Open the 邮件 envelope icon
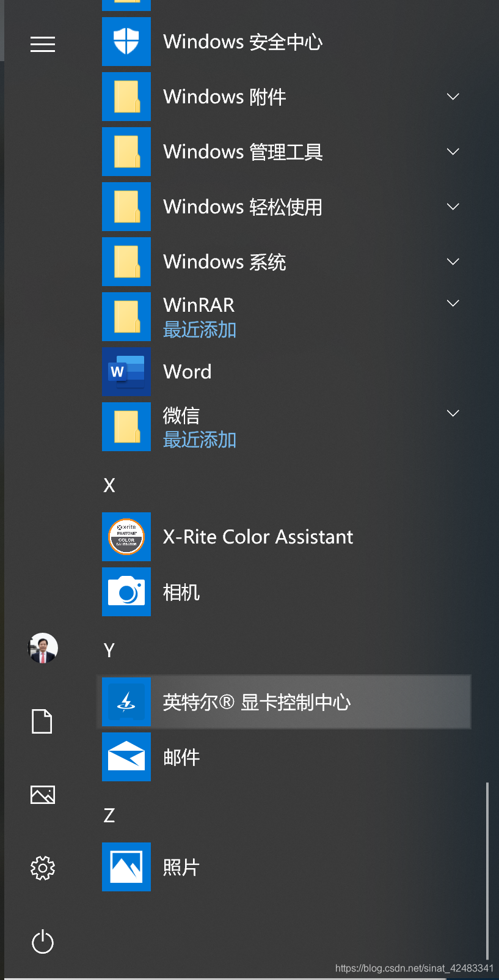The height and width of the screenshot is (980, 499). tap(126, 757)
